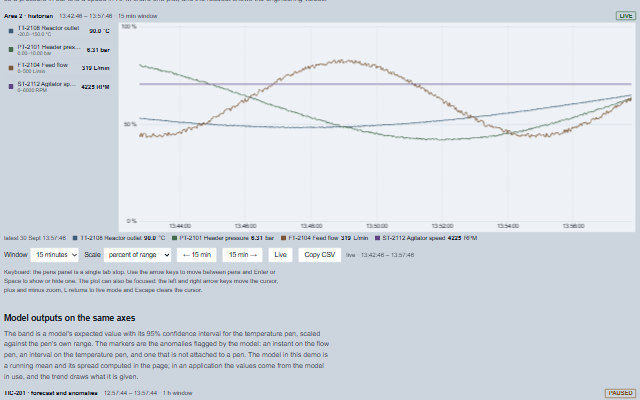Click "TIC-201 · forecast and anomalies" title

click(x=51, y=393)
